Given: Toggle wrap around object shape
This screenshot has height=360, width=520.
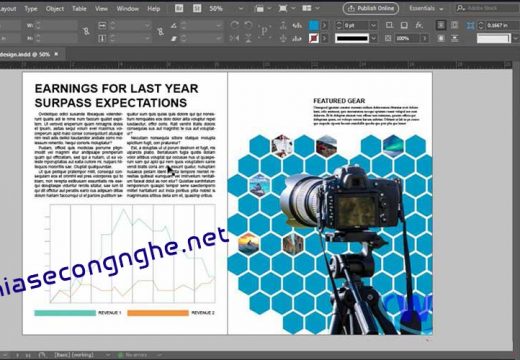Looking at the screenshot, I should point(441,39).
